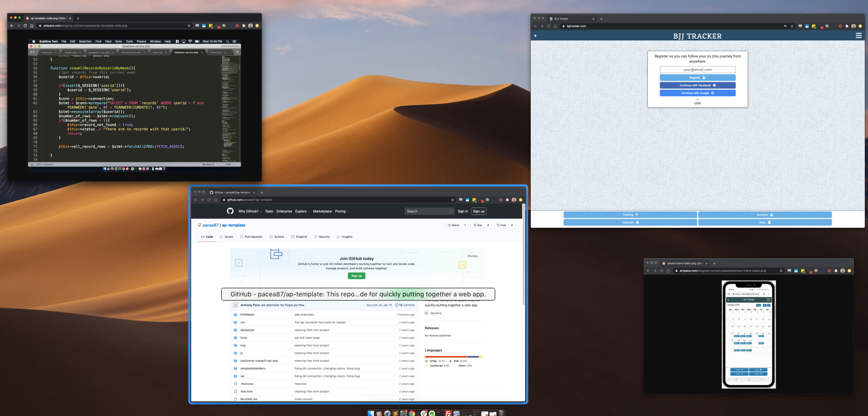
Task: Click the plus icon in BJJ Tracker header
Action: [x=535, y=35]
